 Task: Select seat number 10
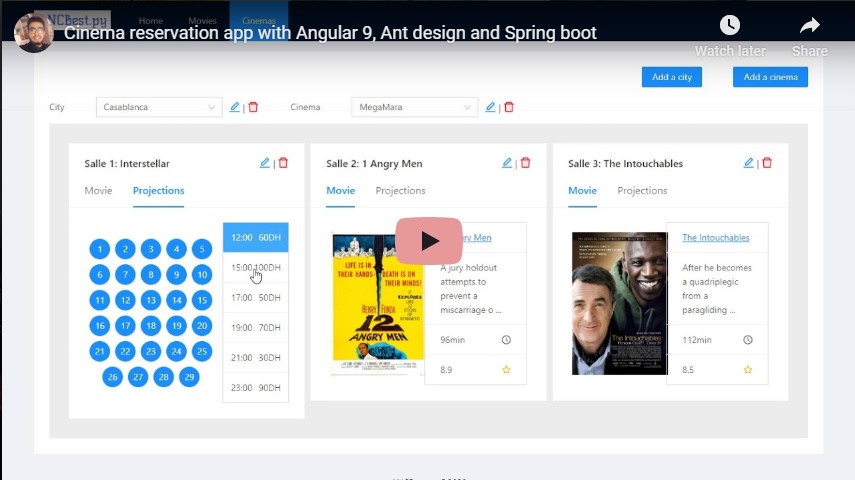coord(202,274)
